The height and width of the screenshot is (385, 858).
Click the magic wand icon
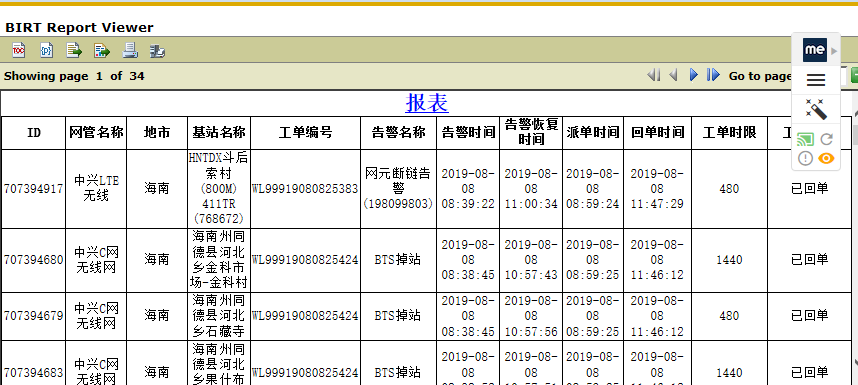pos(816,109)
